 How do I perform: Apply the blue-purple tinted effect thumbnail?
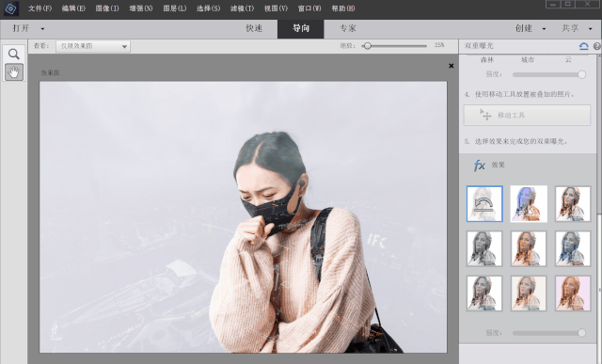[529, 204]
